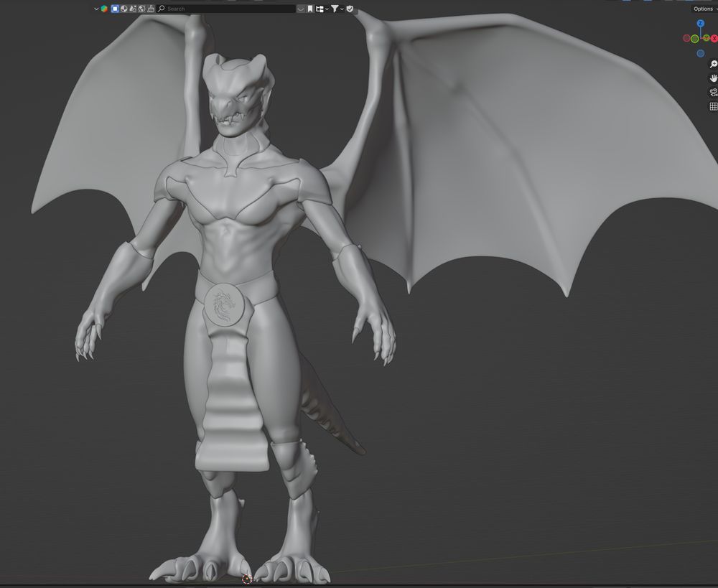Focus the asset Search field
This screenshot has height=588, width=718.
pyautogui.click(x=225, y=9)
